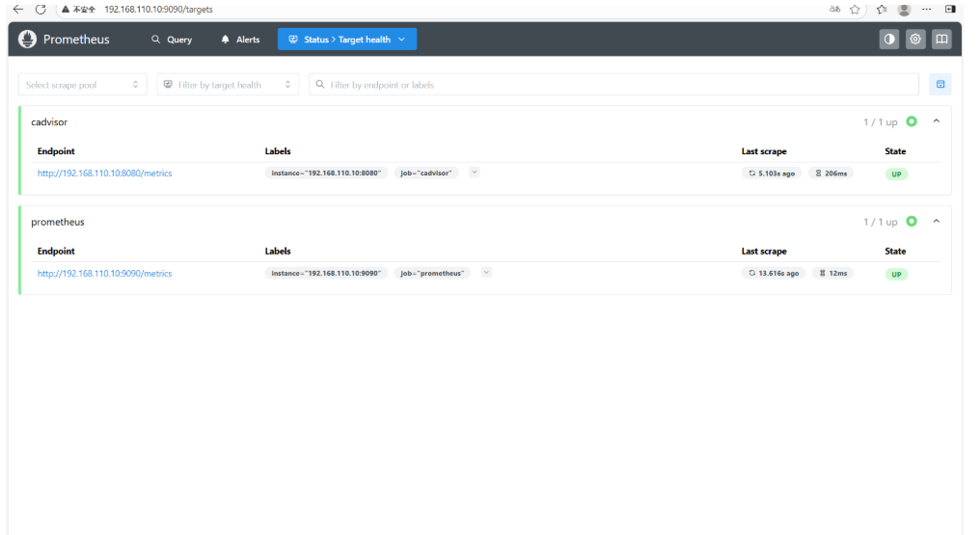Click the instance="192.168.110.10:8080" label badge
Viewport: 980px width, 535px height.
point(326,173)
